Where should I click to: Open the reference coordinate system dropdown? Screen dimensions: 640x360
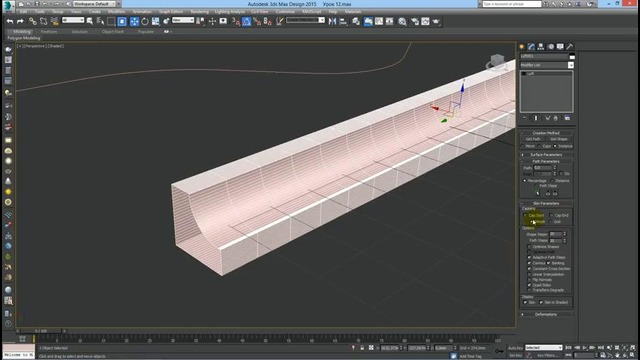183,20
